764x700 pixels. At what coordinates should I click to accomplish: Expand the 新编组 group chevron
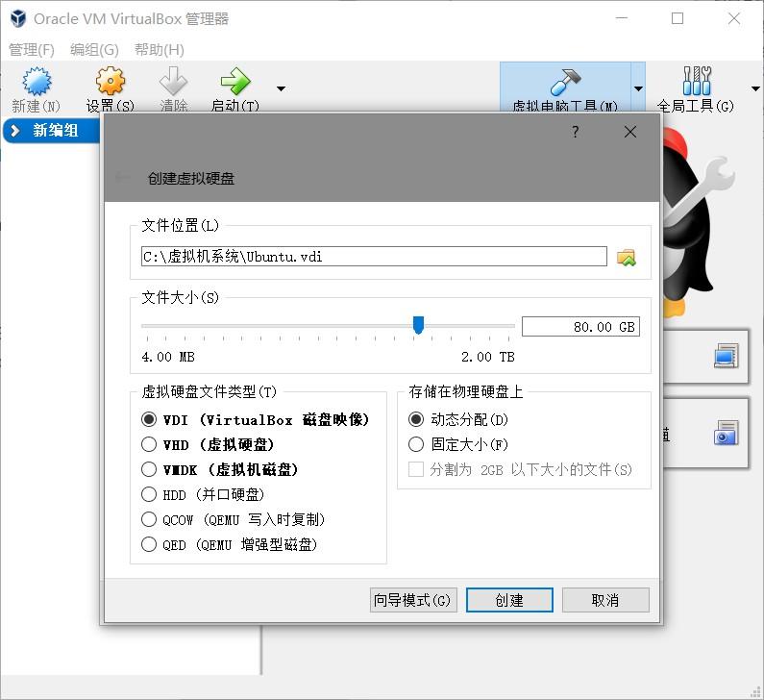(15, 131)
